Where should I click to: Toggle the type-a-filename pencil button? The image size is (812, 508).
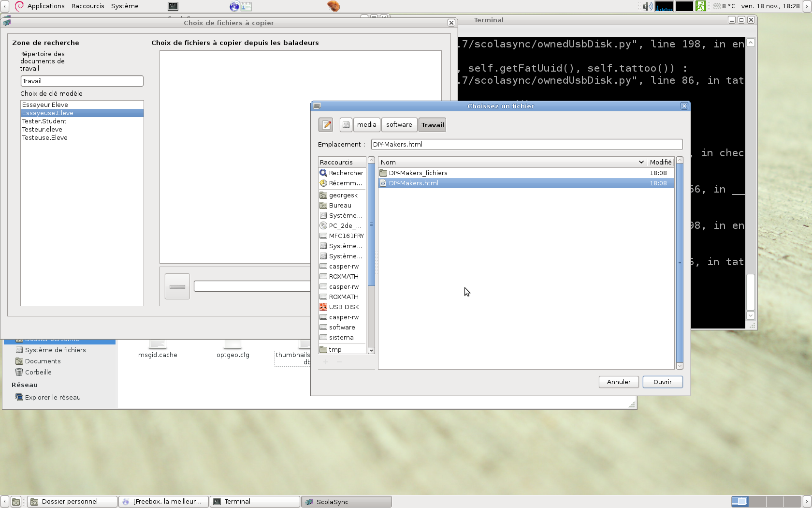click(x=326, y=125)
